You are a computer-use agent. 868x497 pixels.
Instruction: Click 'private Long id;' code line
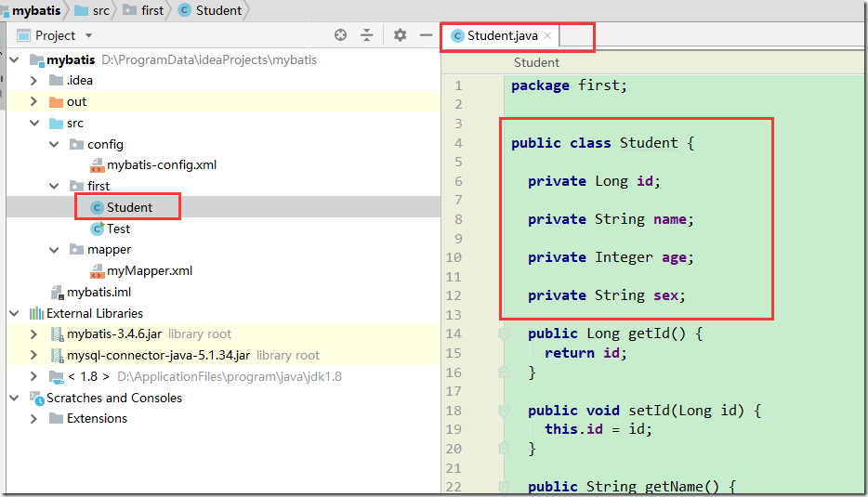pyautogui.click(x=594, y=181)
